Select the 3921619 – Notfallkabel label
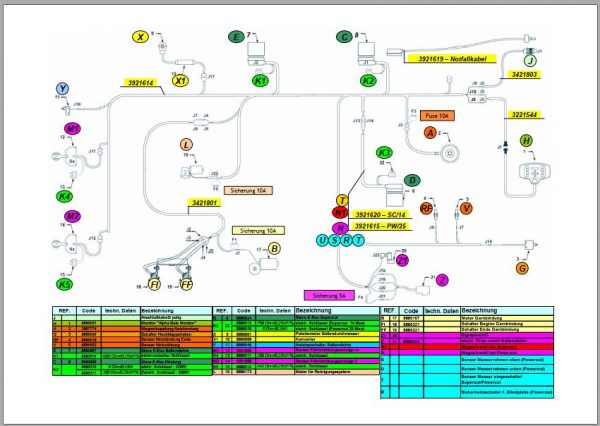This screenshot has height=426, width=600. click(x=452, y=59)
